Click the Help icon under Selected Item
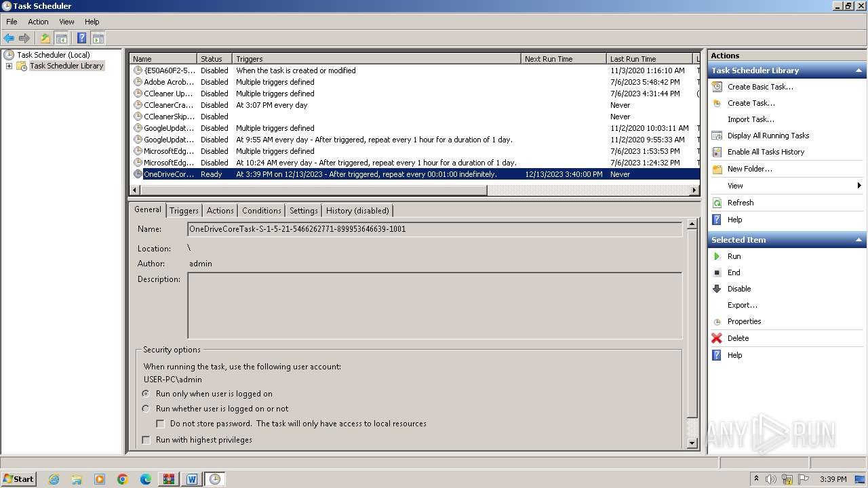 coord(717,355)
